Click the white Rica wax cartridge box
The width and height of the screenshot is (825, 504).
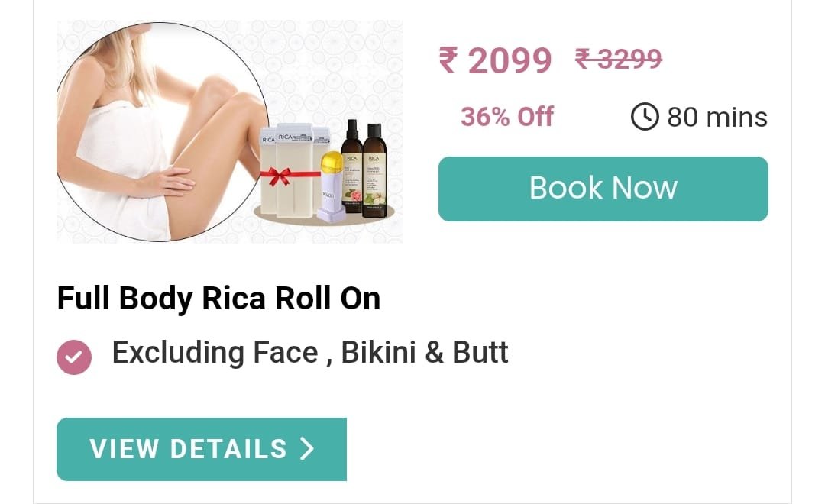tap(294, 170)
